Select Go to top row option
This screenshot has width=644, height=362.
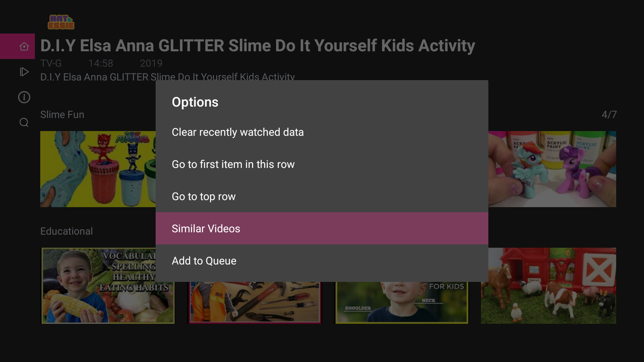pos(204,196)
